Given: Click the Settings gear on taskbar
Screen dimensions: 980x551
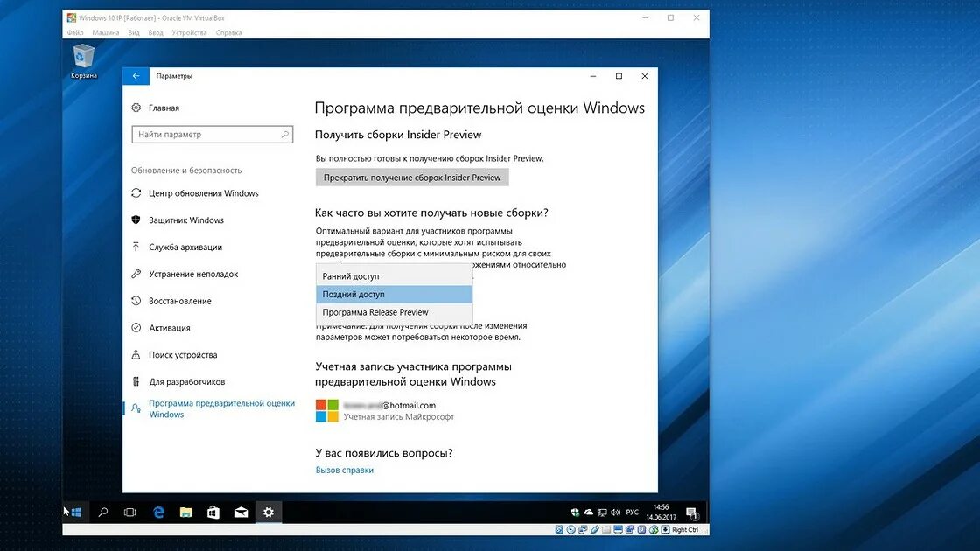Looking at the screenshot, I should pyautogui.click(x=268, y=513).
